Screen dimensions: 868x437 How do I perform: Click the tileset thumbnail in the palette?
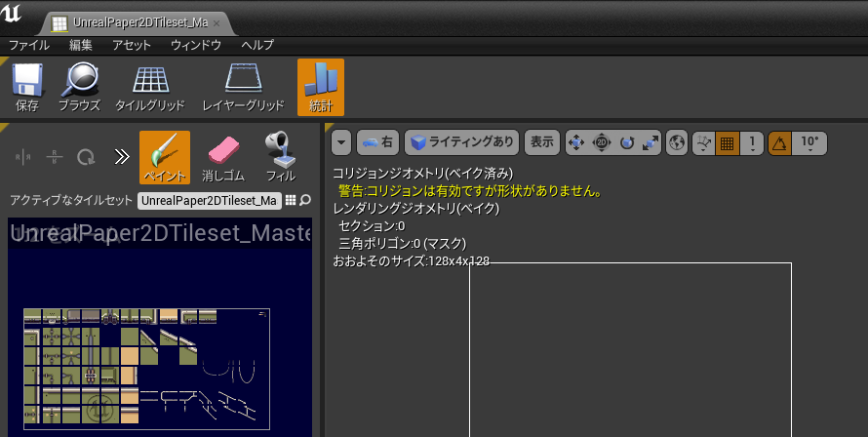tap(146, 369)
